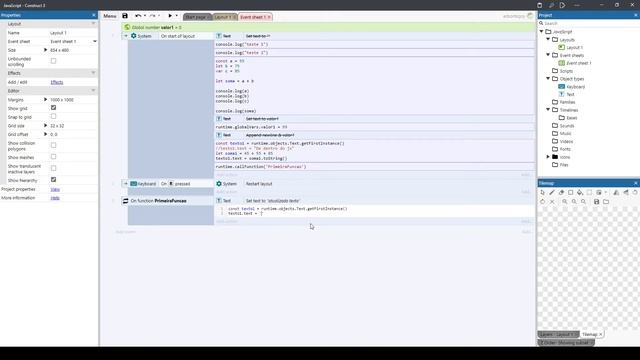Toggle Unbounded scrolling checkbox
The height and width of the screenshot is (360, 640).
pos(53,61)
